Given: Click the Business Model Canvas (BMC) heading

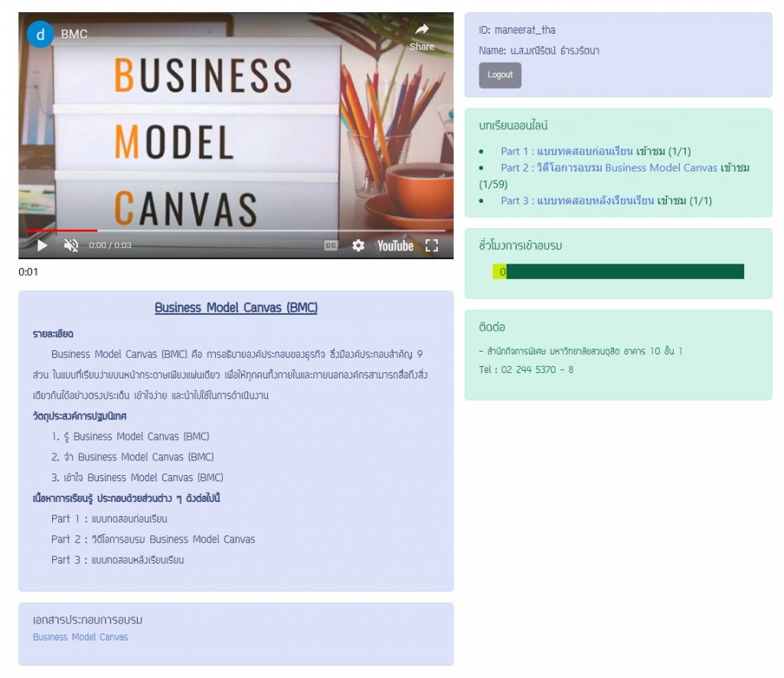Looking at the screenshot, I should click(236, 308).
